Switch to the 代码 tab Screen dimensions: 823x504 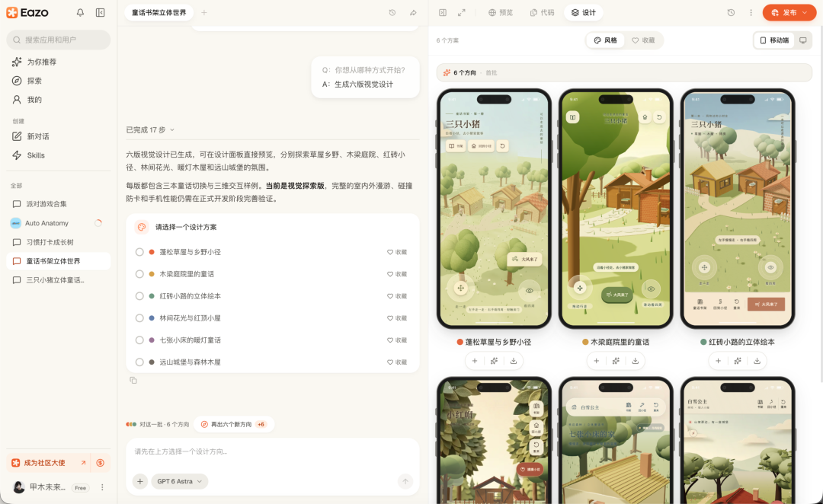click(543, 13)
